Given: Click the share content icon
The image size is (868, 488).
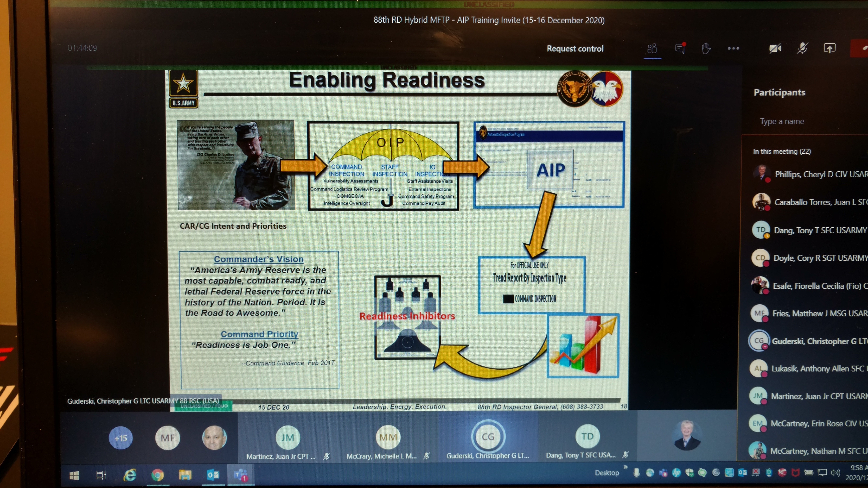Looking at the screenshot, I should click(829, 49).
